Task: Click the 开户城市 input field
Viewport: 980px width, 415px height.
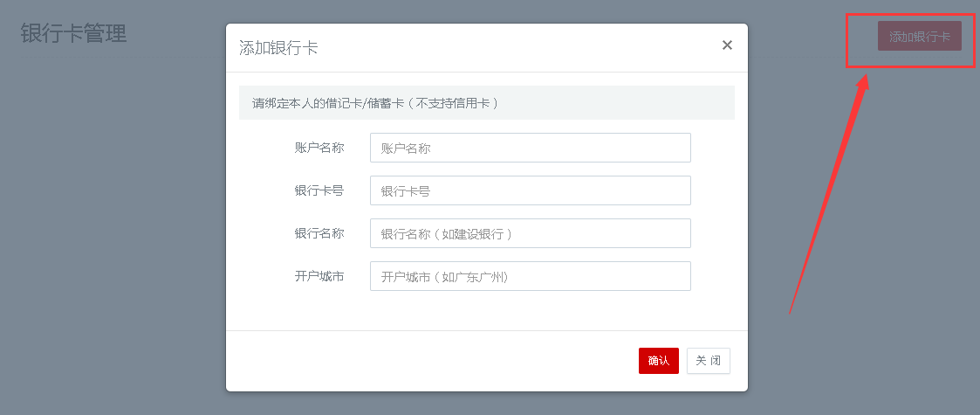Action: [x=530, y=276]
